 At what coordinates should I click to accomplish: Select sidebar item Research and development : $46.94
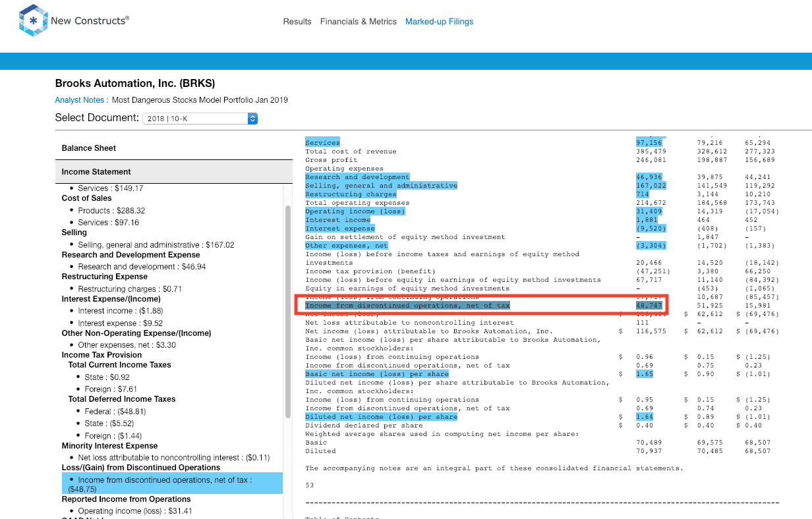(142, 267)
